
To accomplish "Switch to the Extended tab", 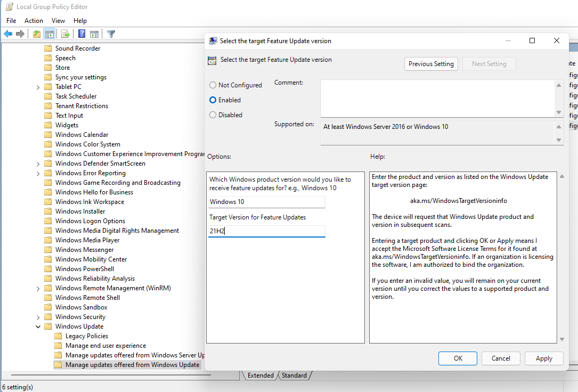I will (x=260, y=375).
